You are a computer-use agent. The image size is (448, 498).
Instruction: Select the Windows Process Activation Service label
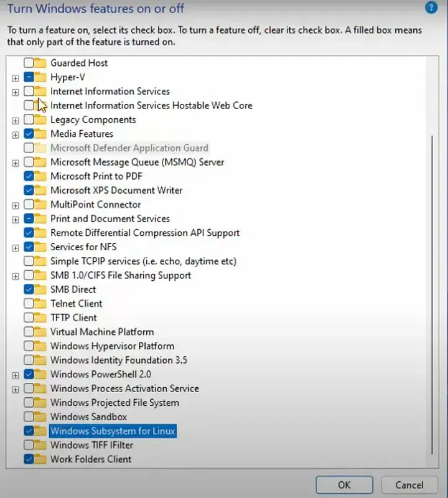click(x=124, y=388)
